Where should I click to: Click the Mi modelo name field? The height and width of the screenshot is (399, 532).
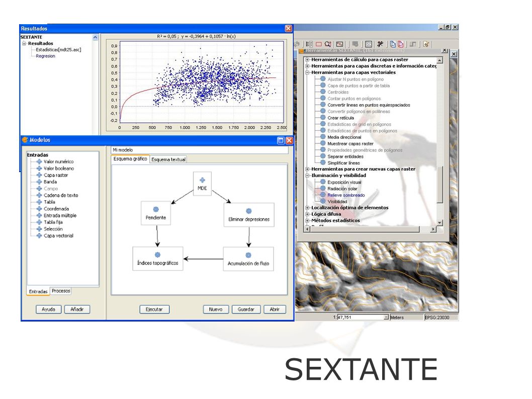click(x=200, y=150)
